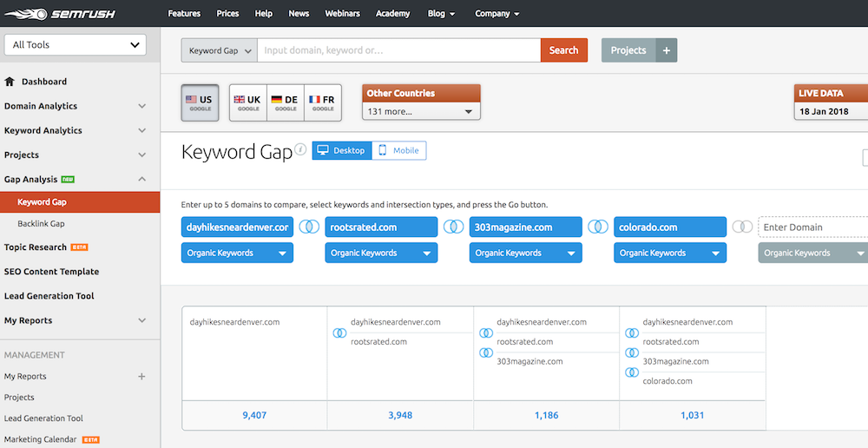Open Organic Keywords dropdown under colorado.com

(x=670, y=253)
